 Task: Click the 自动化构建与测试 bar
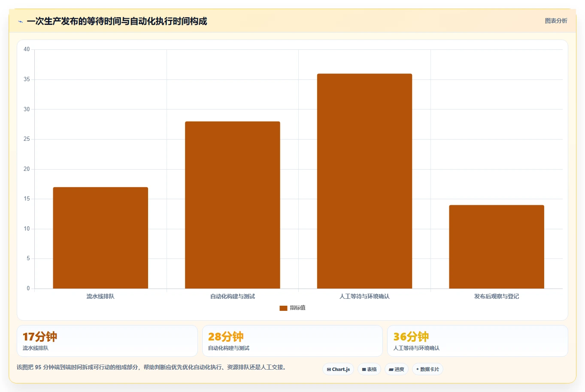tap(233, 205)
